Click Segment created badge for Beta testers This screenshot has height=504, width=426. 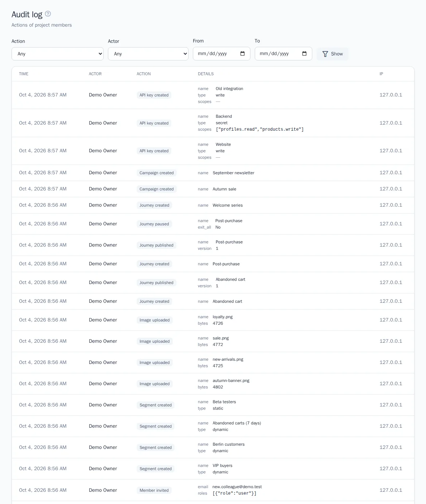156,405
